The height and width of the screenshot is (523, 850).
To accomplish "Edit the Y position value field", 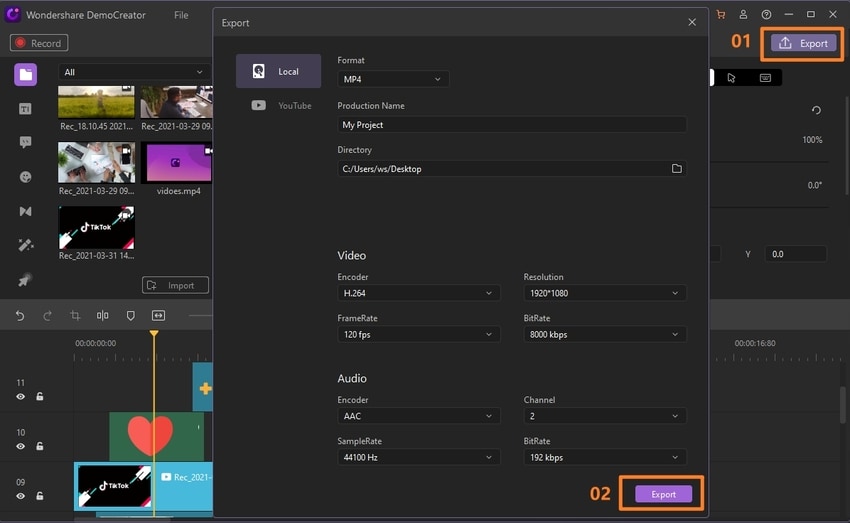I will pyautogui.click(x=795, y=254).
